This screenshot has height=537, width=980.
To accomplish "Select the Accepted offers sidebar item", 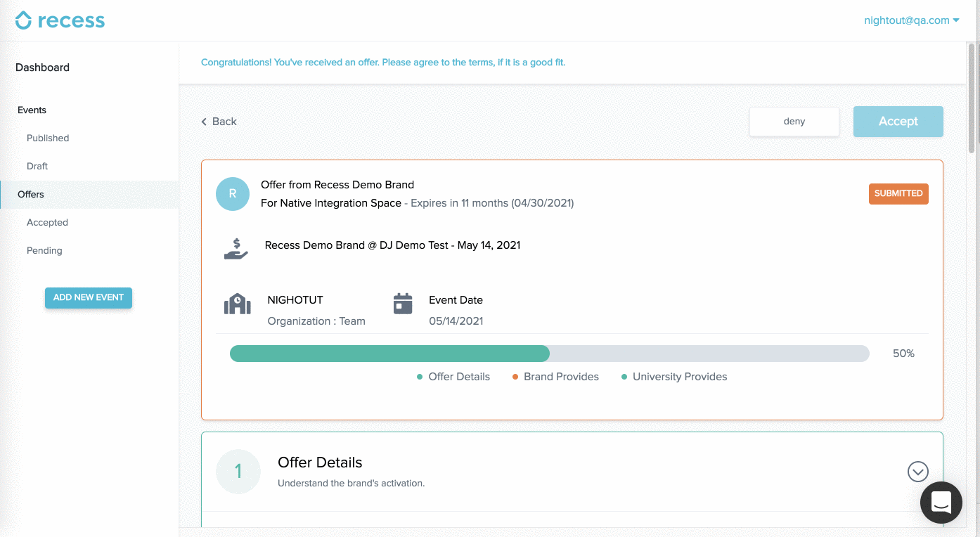I will 47,223.
